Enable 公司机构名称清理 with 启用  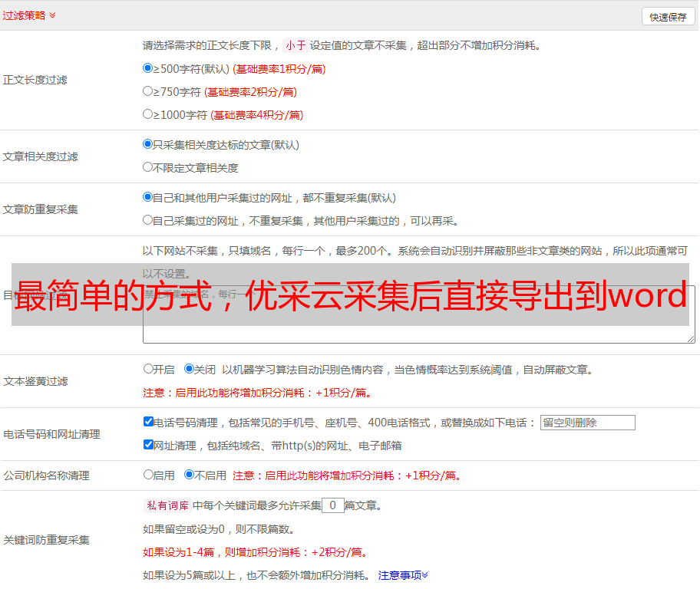point(148,475)
